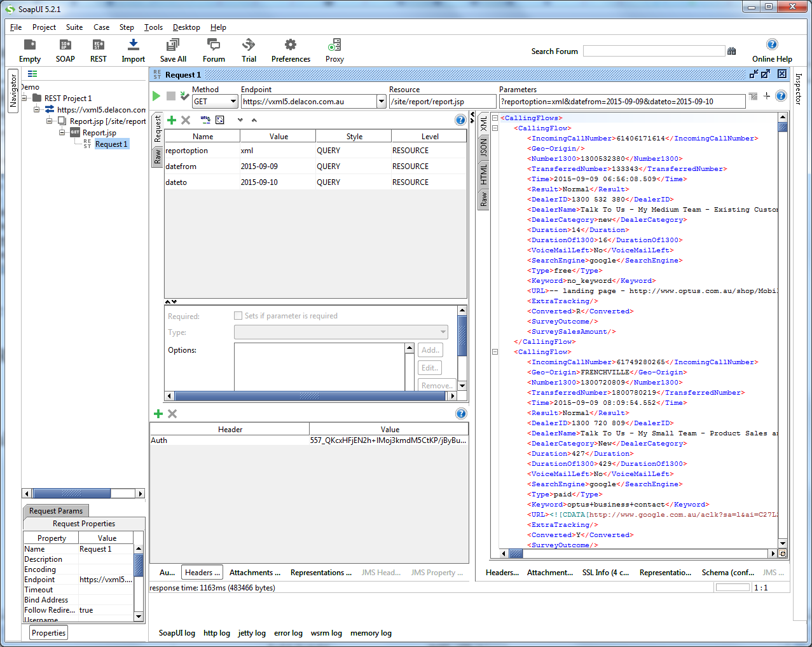Collapse the CallingFlows XML root node
This screenshot has height=647, width=812.
(495, 118)
